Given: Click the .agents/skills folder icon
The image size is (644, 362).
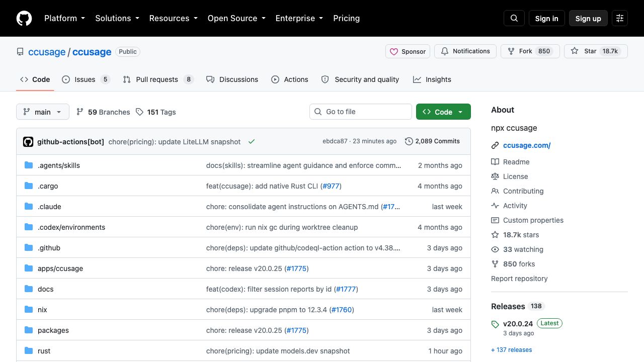Looking at the screenshot, I should pyautogui.click(x=29, y=165).
